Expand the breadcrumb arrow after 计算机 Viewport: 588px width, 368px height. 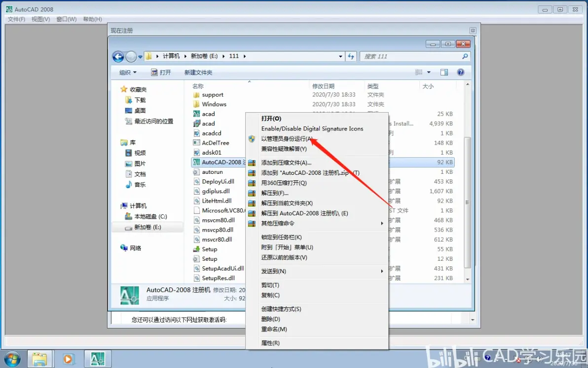[185, 56]
